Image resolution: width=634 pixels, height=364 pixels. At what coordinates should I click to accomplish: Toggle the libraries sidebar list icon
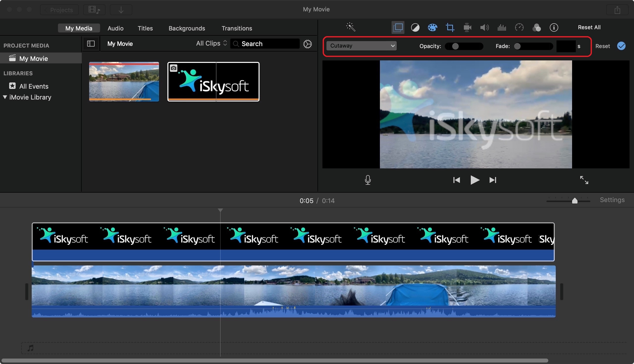coord(91,44)
